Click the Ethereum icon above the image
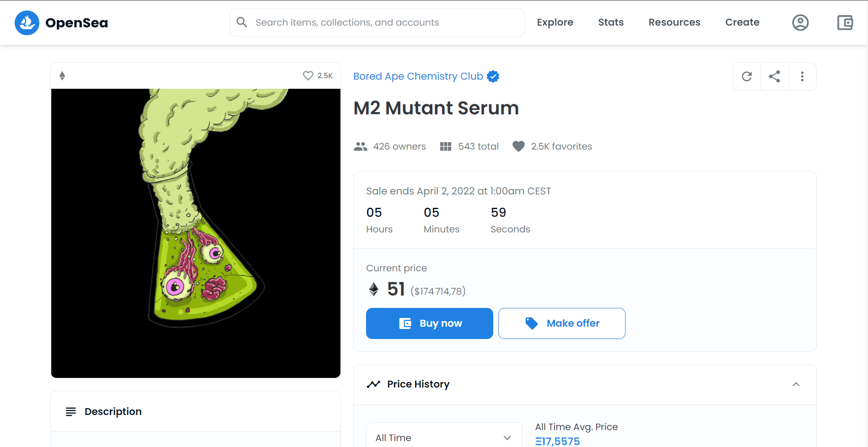Viewport: 868px width, 447px height. (x=62, y=75)
